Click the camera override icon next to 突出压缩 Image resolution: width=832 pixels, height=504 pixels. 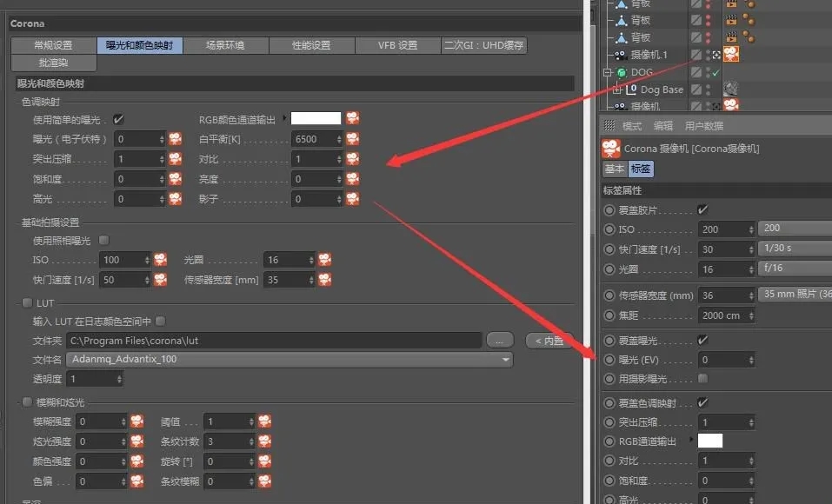coord(175,159)
